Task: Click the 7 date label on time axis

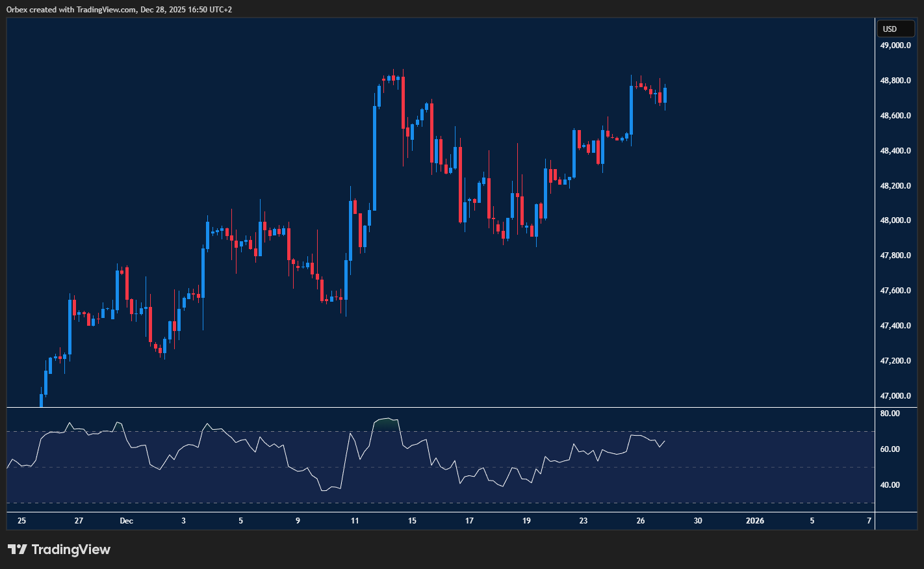Action: point(869,521)
